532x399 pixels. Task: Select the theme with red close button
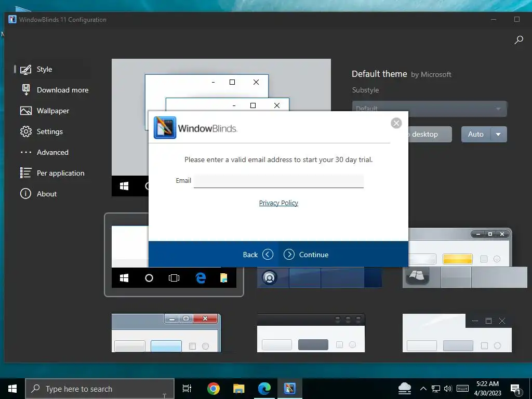point(166,333)
